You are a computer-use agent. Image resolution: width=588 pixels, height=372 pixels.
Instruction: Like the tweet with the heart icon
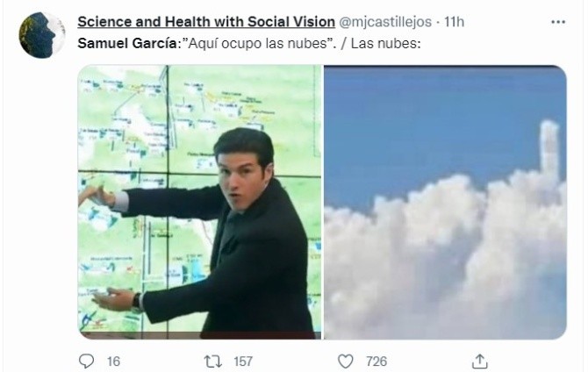click(346, 361)
